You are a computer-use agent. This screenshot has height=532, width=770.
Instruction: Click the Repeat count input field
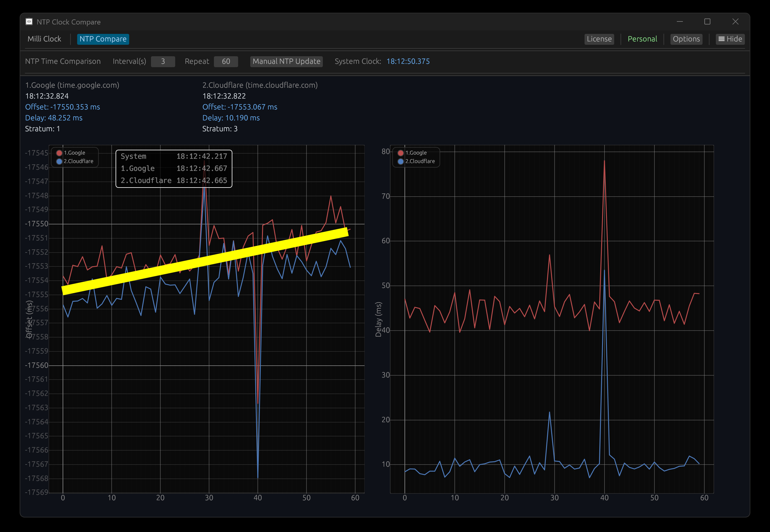pos(226,61)
